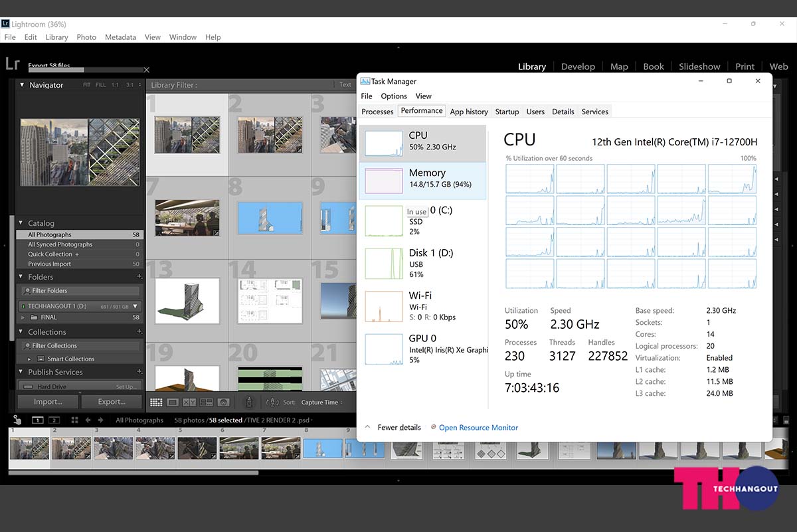Image resolution: width=797 pixels, height=532 pixels.
Task: Set Navigator zoom to FIT
Action: point(87,85)
